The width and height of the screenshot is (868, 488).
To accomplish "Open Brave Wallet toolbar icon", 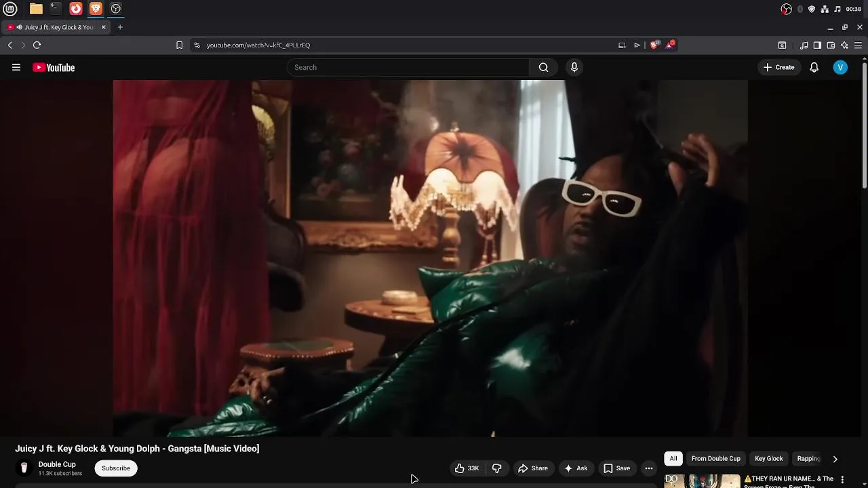I will pyautogui.click(x=831, y=45).
